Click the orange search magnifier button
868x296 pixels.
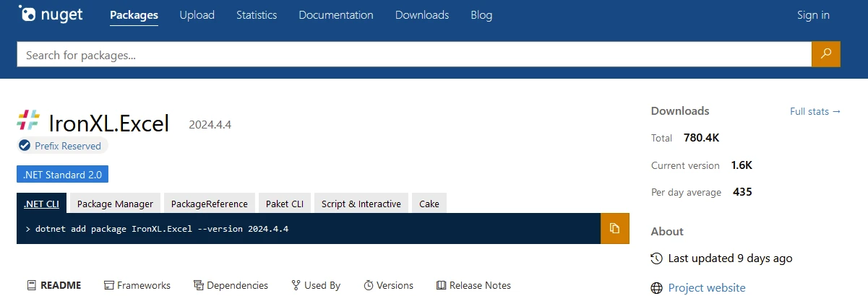826,54
